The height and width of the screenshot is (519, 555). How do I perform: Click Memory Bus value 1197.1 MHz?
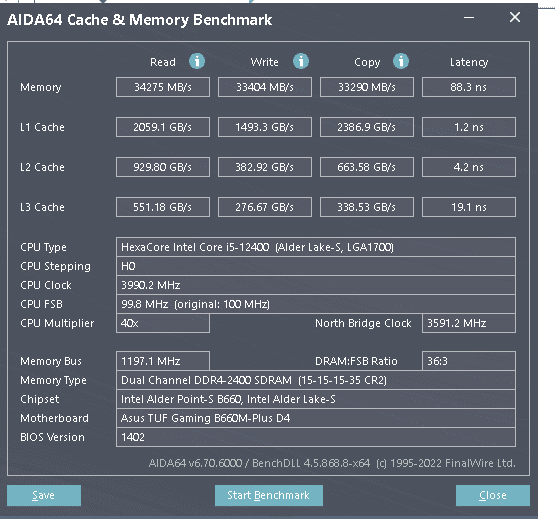coord(163,361)
